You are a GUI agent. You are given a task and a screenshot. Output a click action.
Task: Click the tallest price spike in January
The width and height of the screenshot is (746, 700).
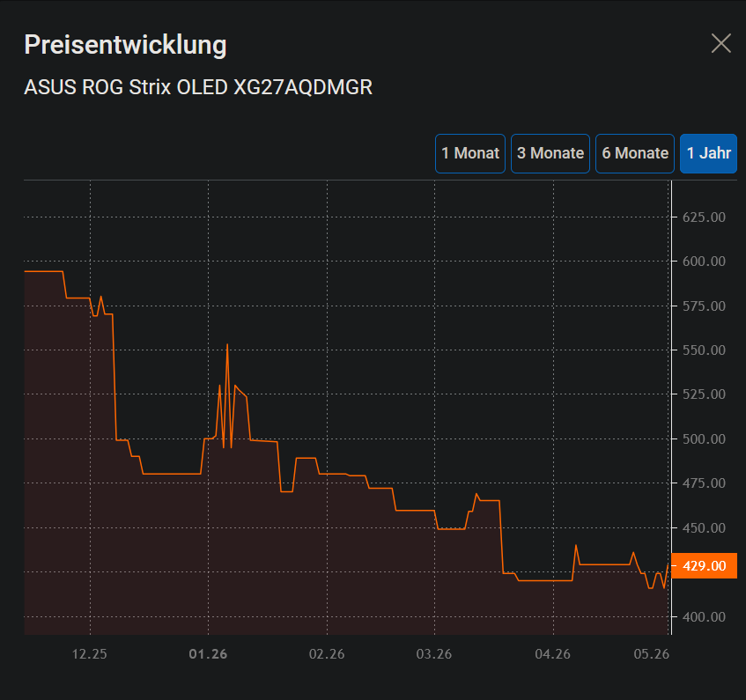(227, 345)
